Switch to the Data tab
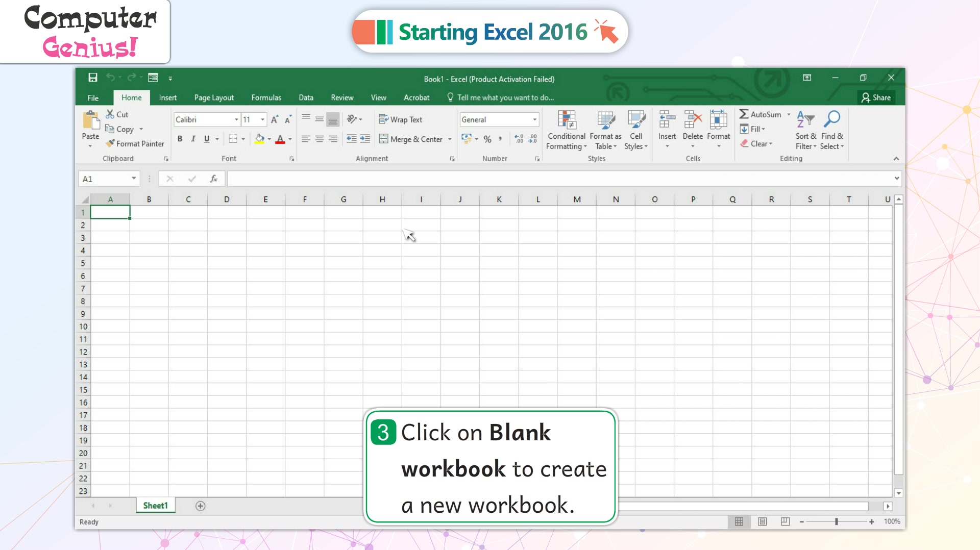 click(x=306, y=97)
